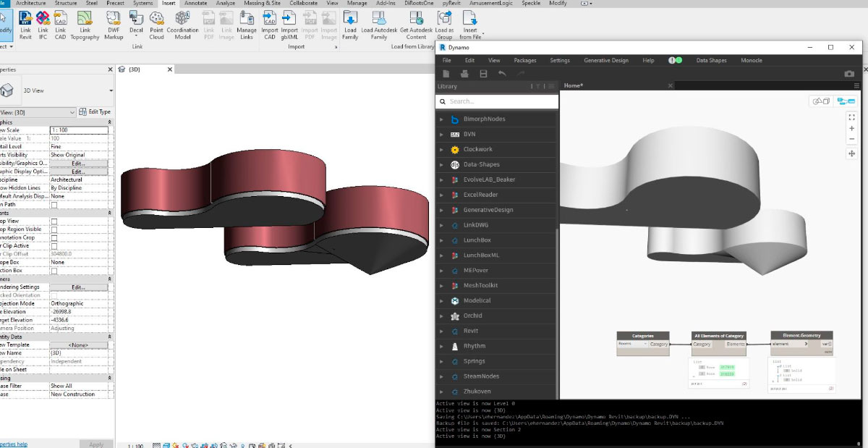The height and width of the screenshot is (448, 868).
Task: Open the Massing & Site ribbon tab
Action: (x=262, y=3)
